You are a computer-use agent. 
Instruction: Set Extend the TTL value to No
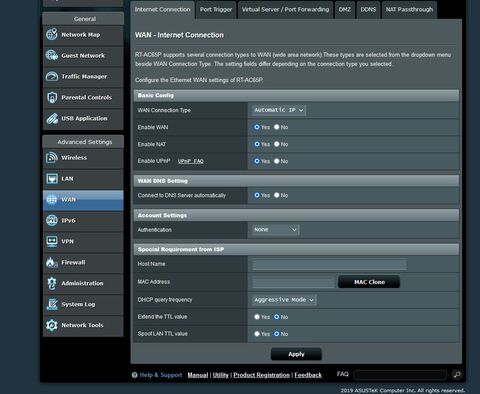(x=277, y=317)
